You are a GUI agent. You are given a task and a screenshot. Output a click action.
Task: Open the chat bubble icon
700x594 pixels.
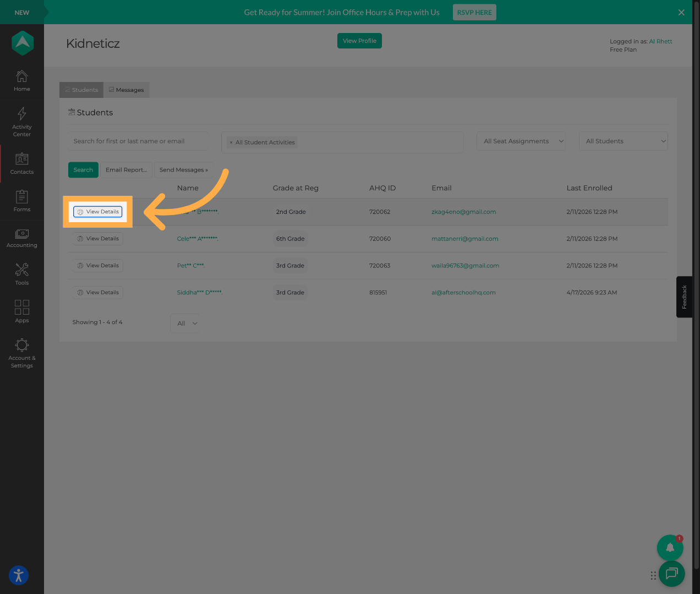pos(671,574)
